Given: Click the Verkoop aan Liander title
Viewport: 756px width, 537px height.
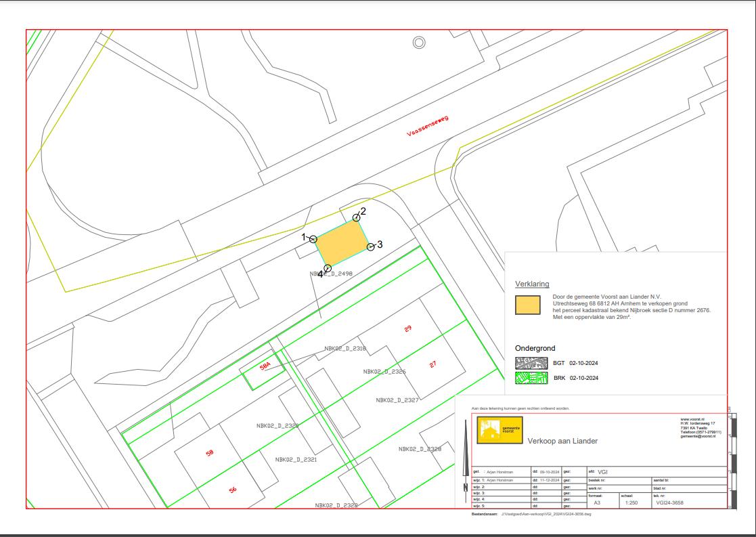Looking at the screenshot, I should coord(562,441).
